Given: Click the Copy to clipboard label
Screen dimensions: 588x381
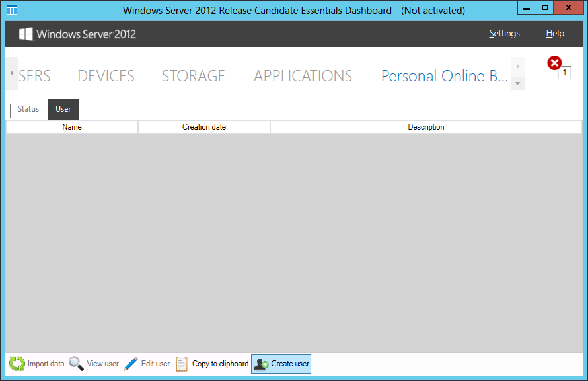Looking at the screenshot, I should (x=221, y=364).
